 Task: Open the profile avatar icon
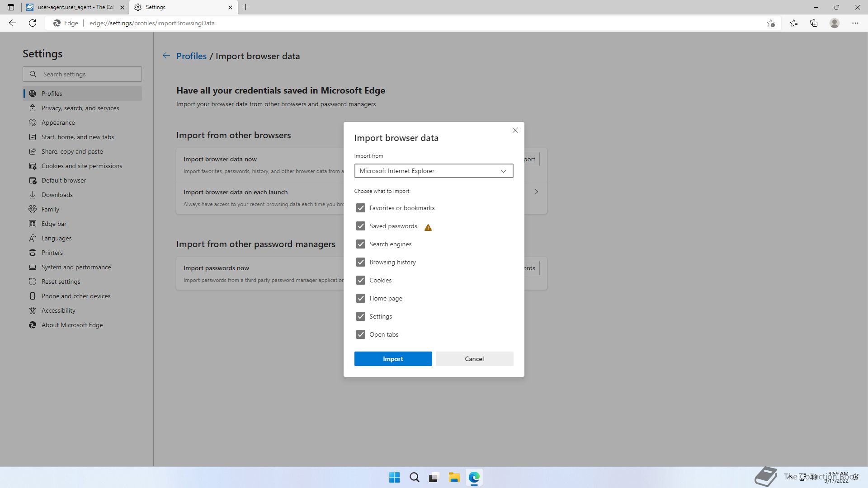click(835, 23)
